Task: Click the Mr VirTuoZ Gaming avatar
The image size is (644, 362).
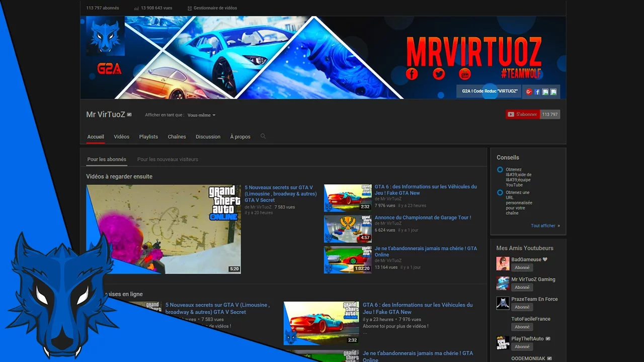Action: click(503, 283)
